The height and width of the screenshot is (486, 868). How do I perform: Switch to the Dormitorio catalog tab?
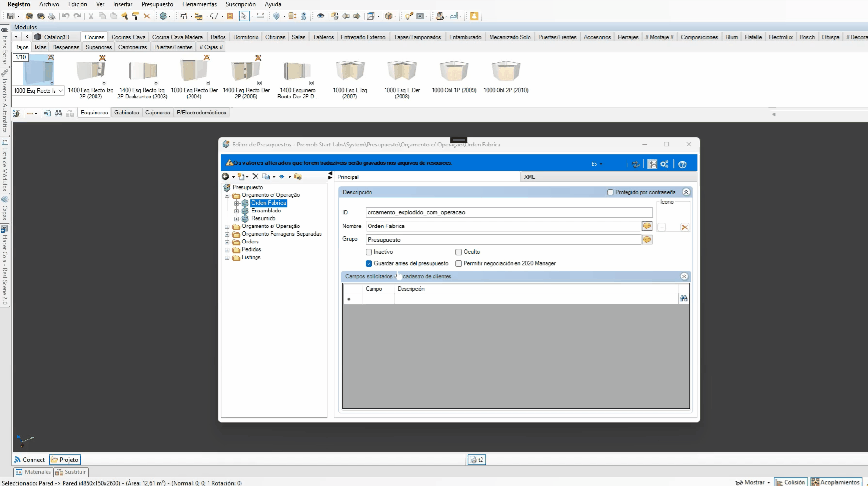(246, 37)
